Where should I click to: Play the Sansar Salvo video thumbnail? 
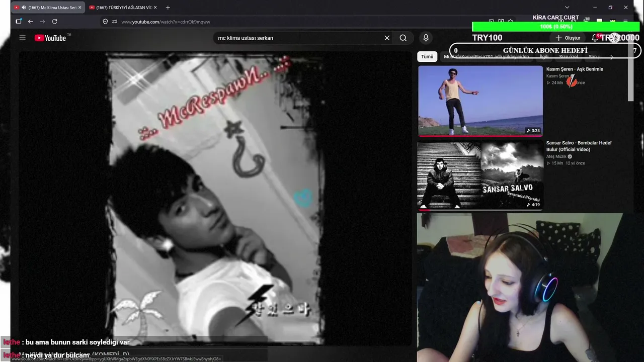tap(480, 175)
